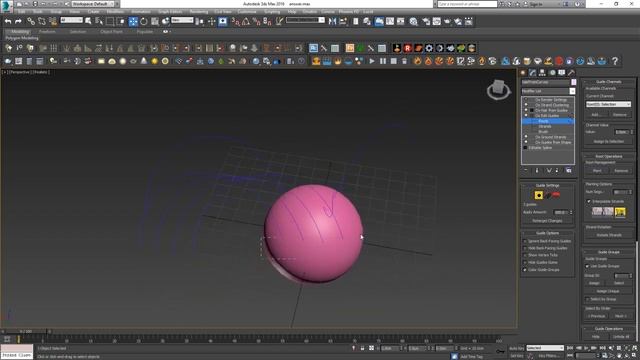Collapse the Root Operations rollout
The height and width of the screenshot is (360, 640).
608,156
